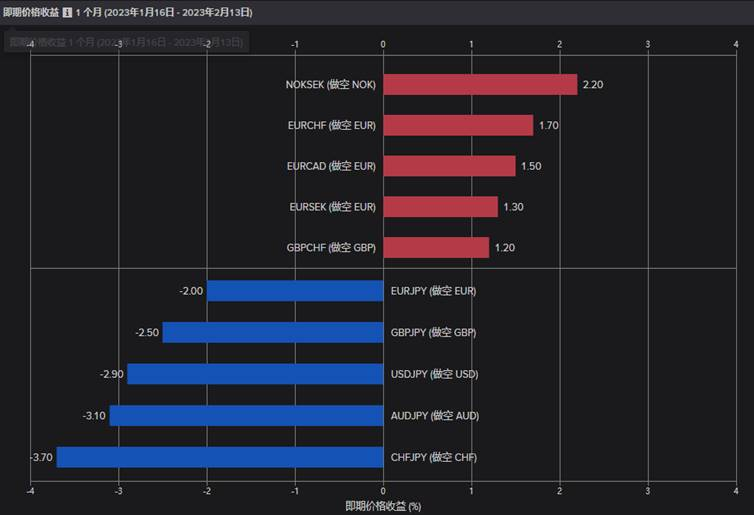Viewport: 754px width, 515px height.
Task: Click the GBPJPY blue bar valued -2.50
Action: [273, 332]
